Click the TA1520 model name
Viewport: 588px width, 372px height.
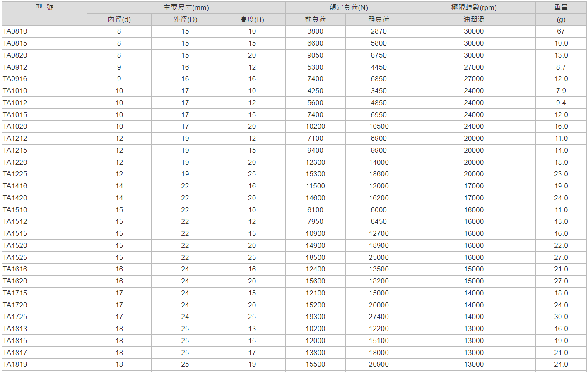click(15, 246)
